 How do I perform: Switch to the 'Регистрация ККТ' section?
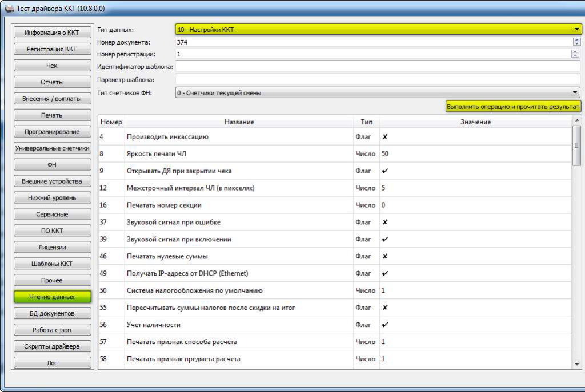[52, 49]
